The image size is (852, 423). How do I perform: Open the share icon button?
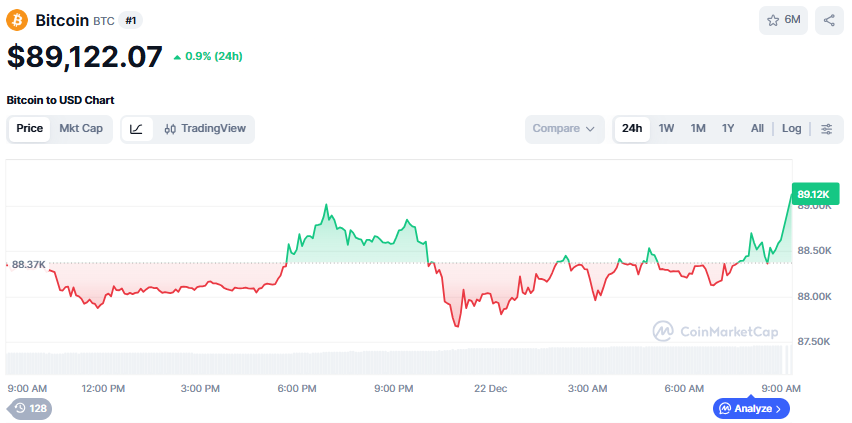(829, 20)
